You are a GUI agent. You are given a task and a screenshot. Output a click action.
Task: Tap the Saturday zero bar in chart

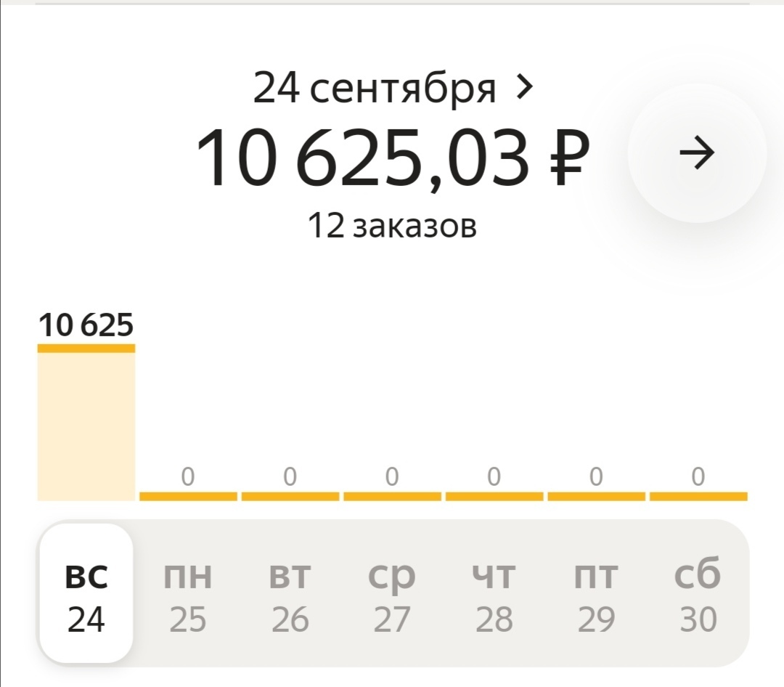pos(698,496)
